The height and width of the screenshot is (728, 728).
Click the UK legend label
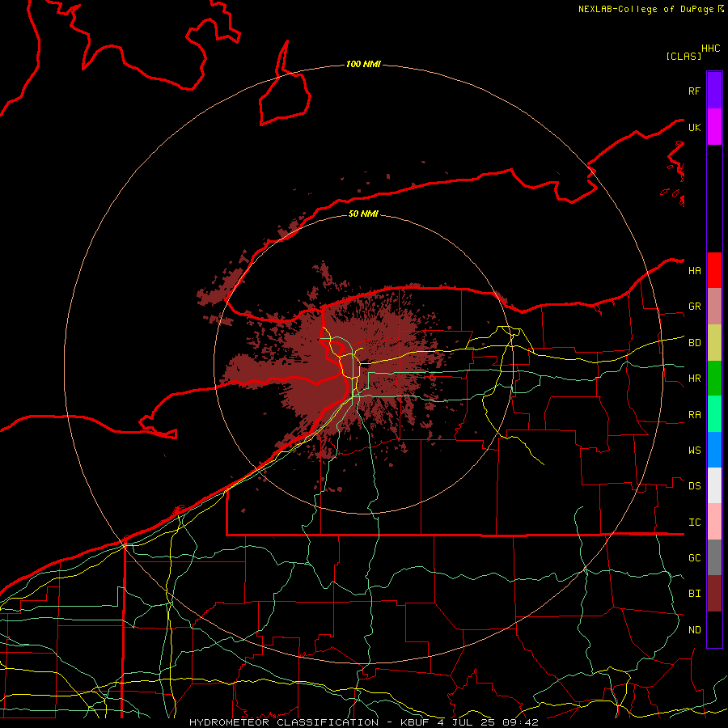pos(694,128)
